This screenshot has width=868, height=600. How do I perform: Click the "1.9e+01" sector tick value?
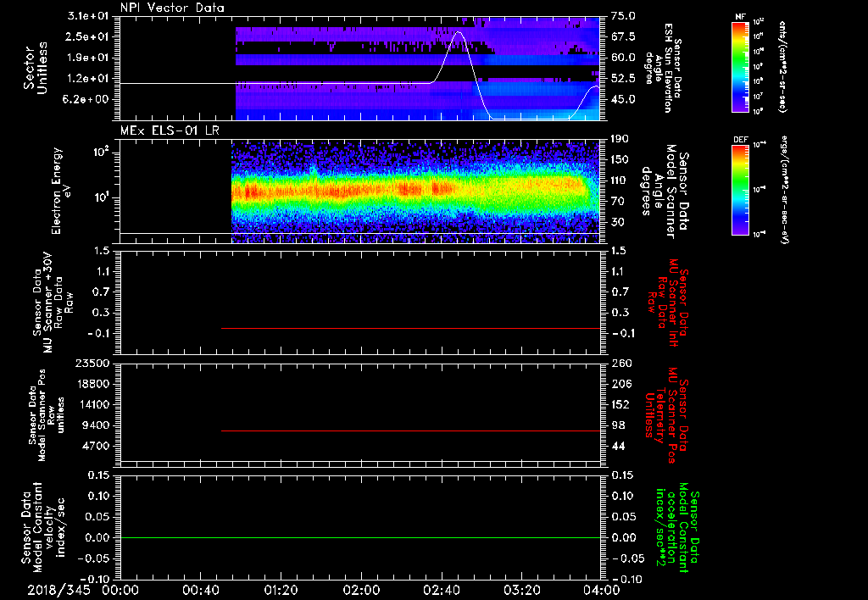[x=87, y=58]
